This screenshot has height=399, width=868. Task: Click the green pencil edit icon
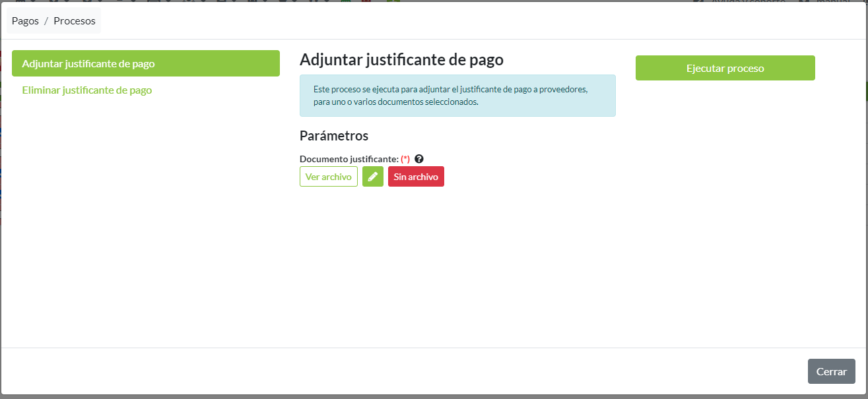coord(373,177)
